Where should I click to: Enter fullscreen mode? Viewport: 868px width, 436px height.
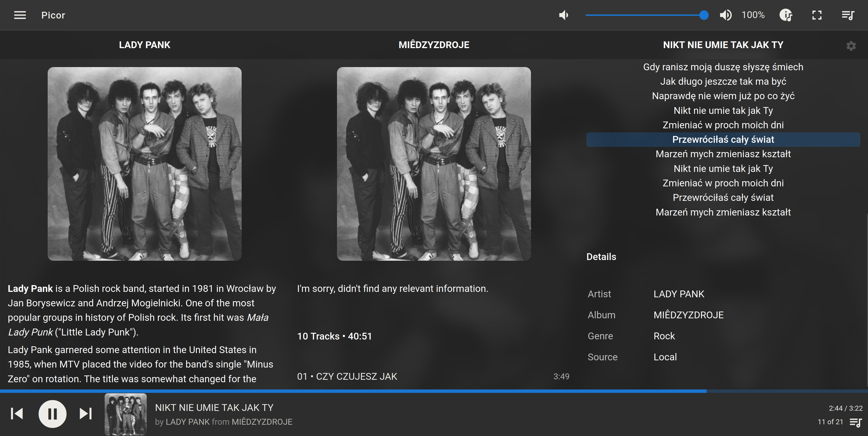point(817,15)
